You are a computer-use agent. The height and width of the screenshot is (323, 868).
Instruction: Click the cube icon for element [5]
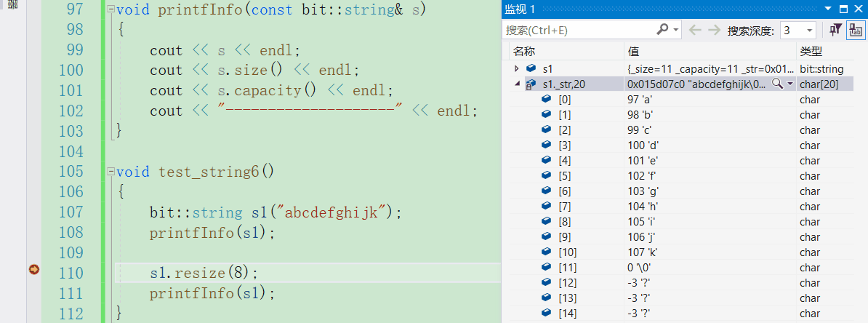coord(547,176)
